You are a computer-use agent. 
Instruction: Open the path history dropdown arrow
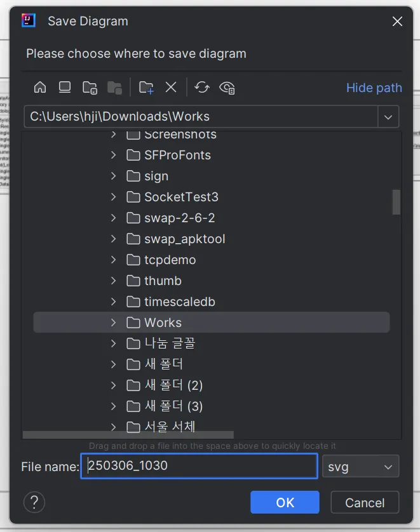[388, 117]
